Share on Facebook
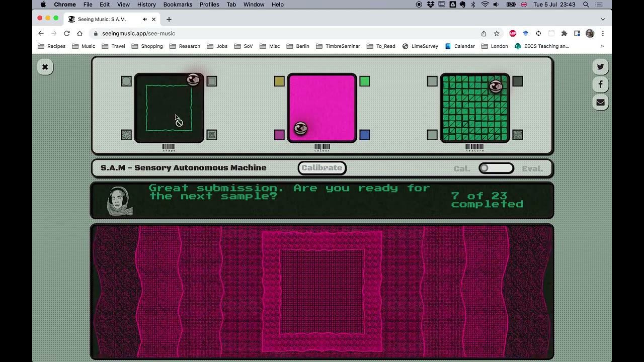The height and width of the screenshot is (362, 644). (x=600, y=84)
